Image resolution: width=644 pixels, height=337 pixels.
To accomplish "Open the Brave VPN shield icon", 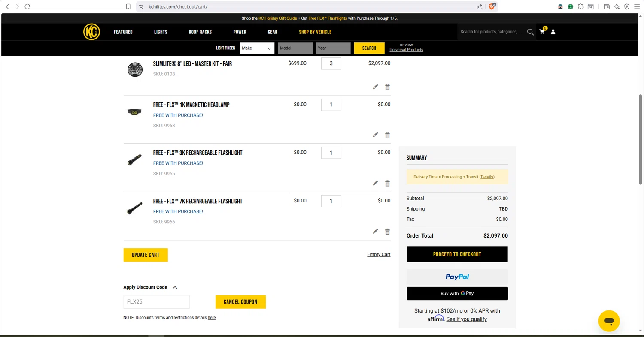I will 627,6.
